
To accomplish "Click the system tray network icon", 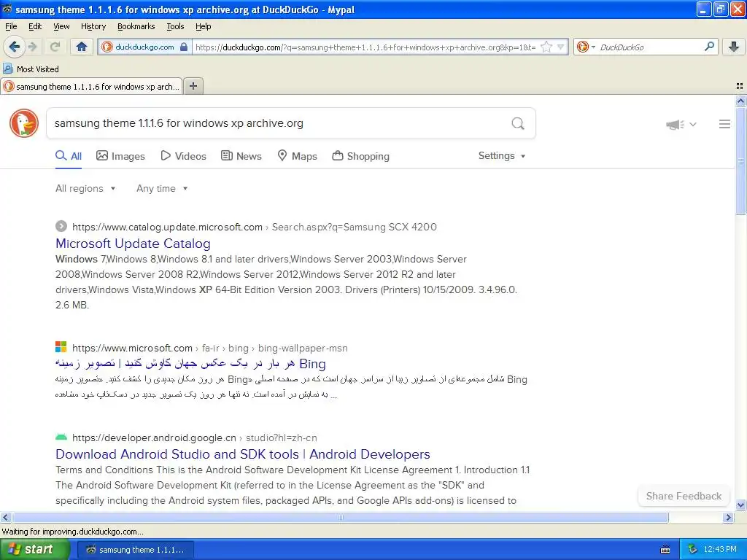I will (692, 549).
